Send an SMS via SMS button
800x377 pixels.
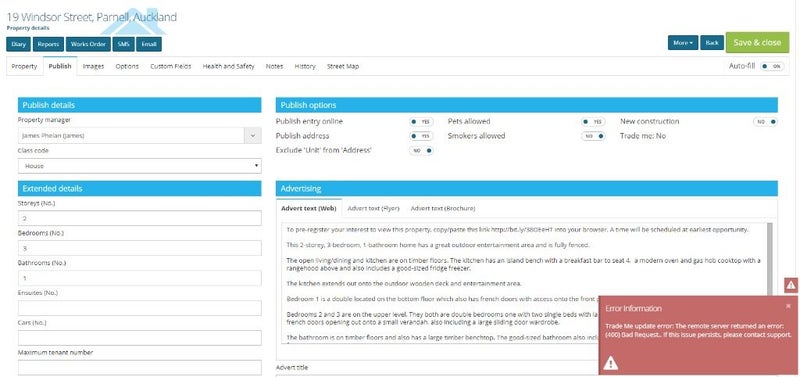click(123, 44)
